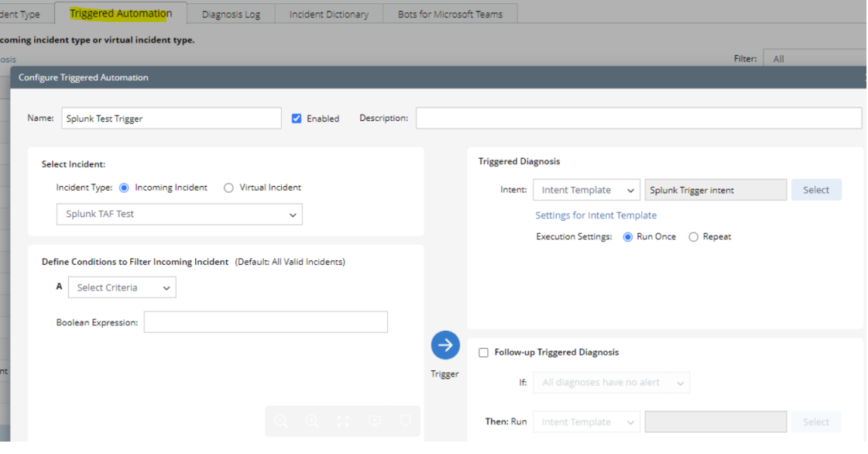
Task: Open the Intent Template dropdown under Triggered Diagnosis
Action: [586, 190]
